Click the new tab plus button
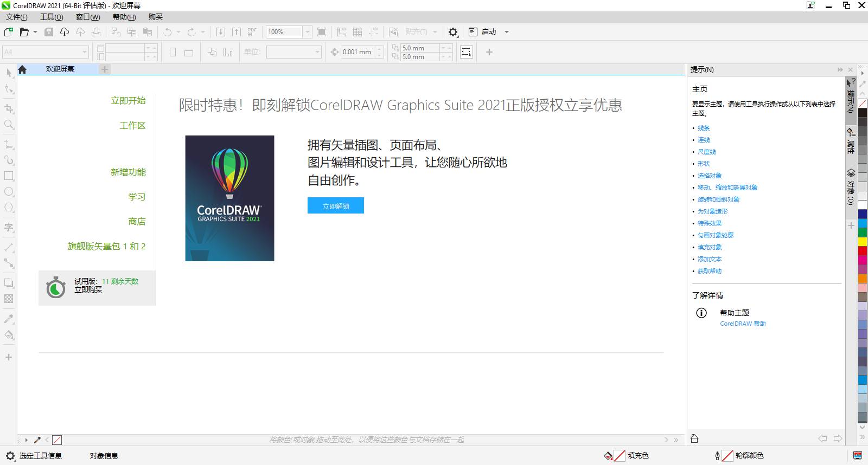 point(105,69)
